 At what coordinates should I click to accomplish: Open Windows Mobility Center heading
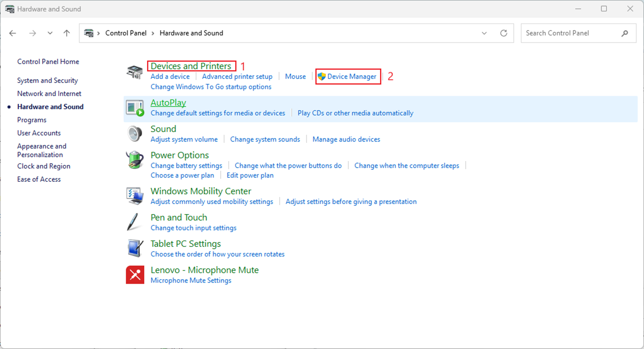[x=201, y=191]
